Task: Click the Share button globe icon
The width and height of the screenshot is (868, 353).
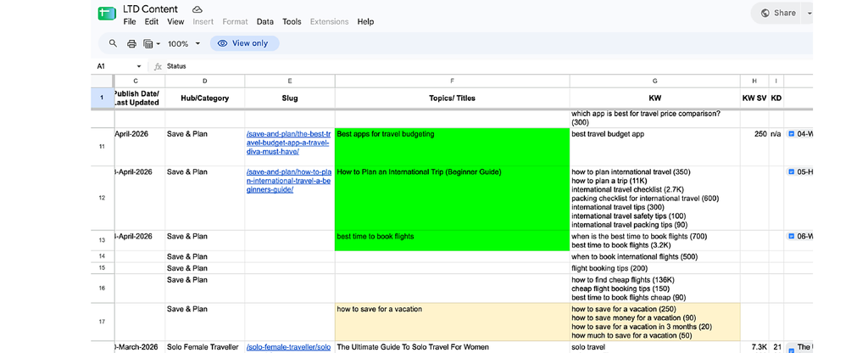Action: 765,13
